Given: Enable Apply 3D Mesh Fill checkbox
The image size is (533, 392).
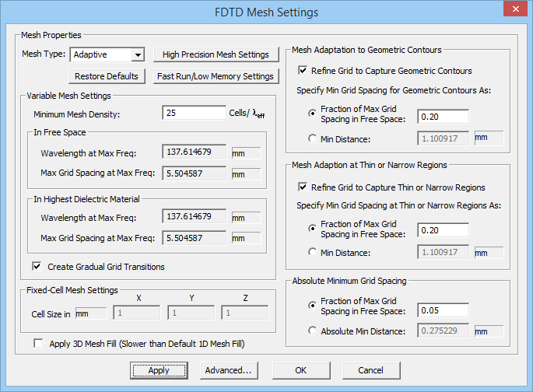Looking at the screenshot, I should click(x=39, y=343).
